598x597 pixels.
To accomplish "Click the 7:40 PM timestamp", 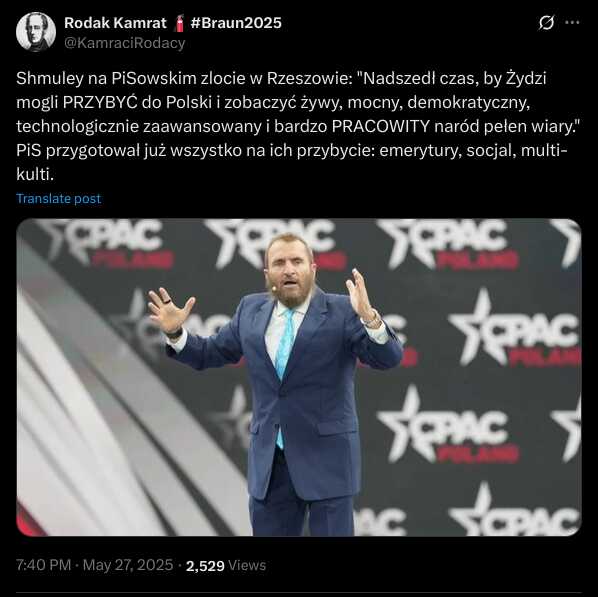I will (x=43, y=565).
